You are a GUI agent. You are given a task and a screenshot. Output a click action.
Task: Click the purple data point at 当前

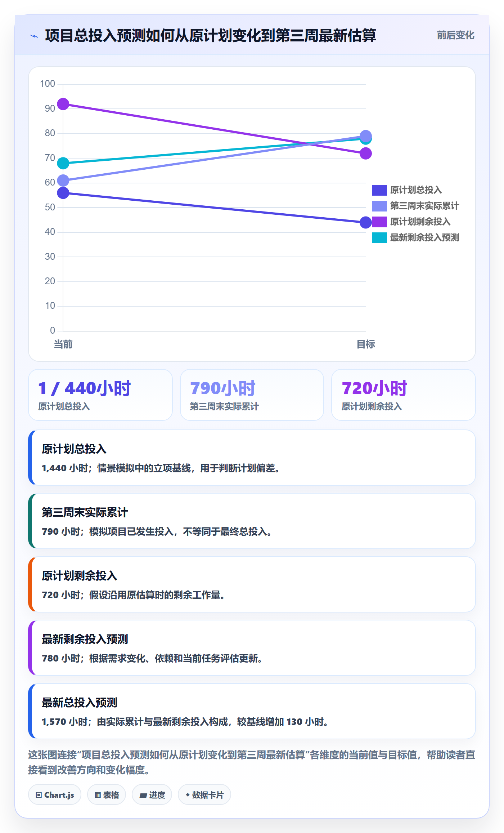coord(63,104)
